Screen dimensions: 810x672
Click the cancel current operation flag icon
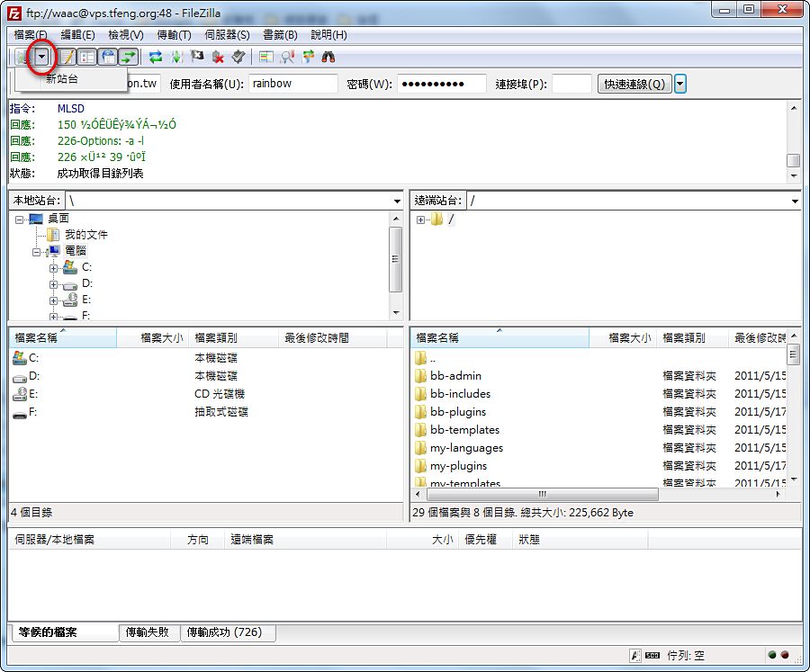pos(197,57)
